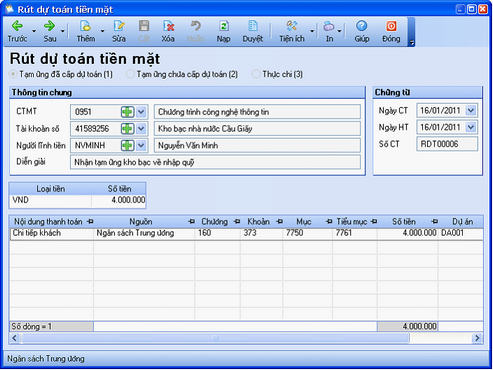493x370 pixels.
Task: Select Tạm ứng chưa cấp dự toán (2)
Action: pos(130,74)
